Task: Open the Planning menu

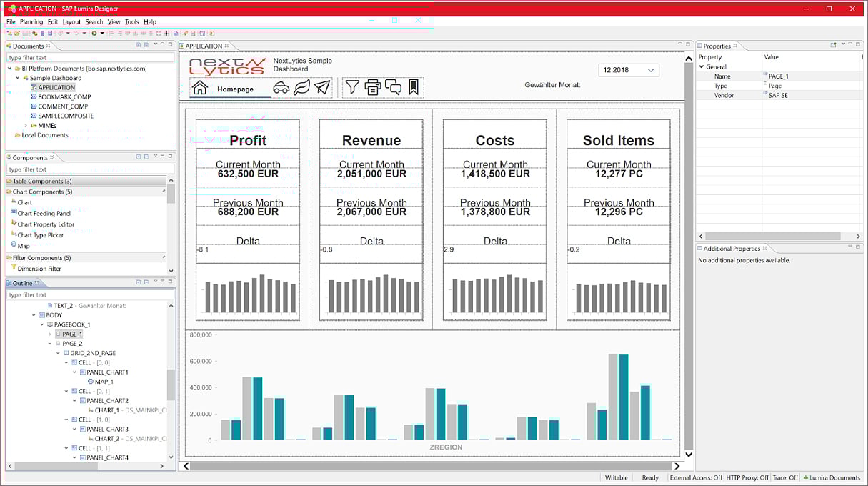Action: [x=30, y=21]
